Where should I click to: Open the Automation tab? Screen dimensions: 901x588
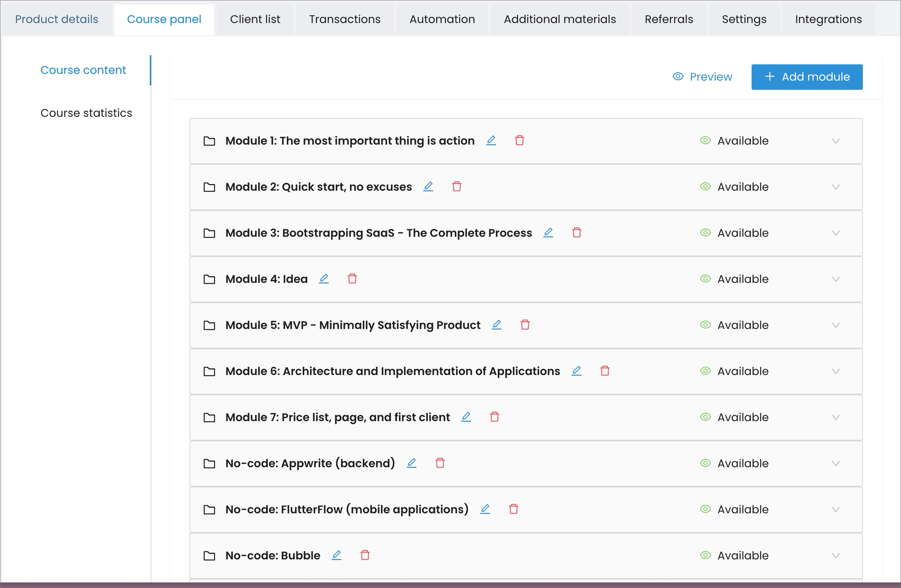[442, 19]
